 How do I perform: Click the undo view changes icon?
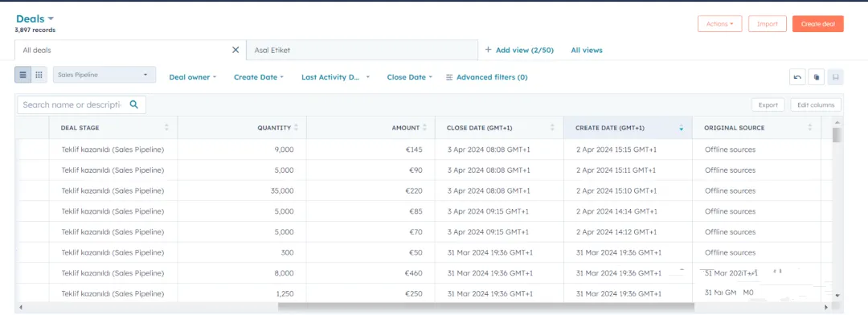(798, 77)
